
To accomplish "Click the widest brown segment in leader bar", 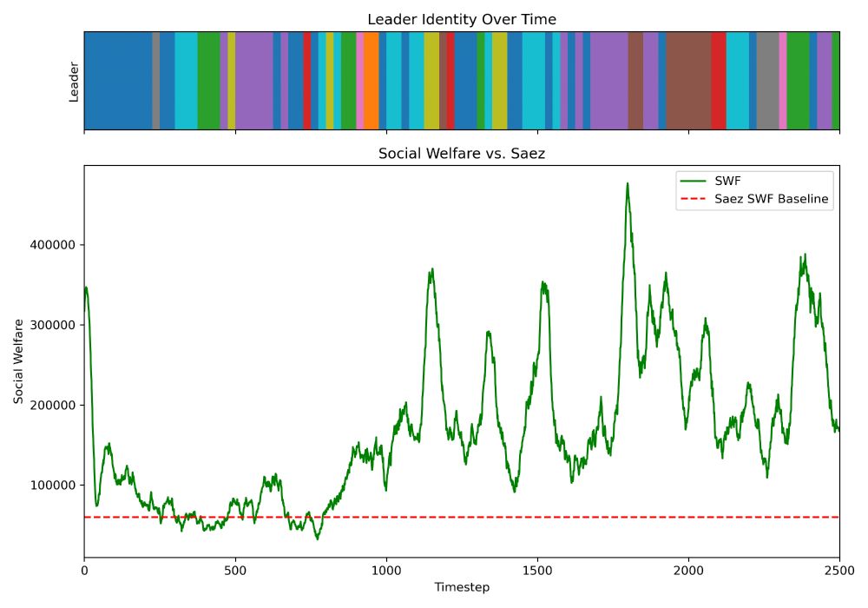I will point(688,81).
